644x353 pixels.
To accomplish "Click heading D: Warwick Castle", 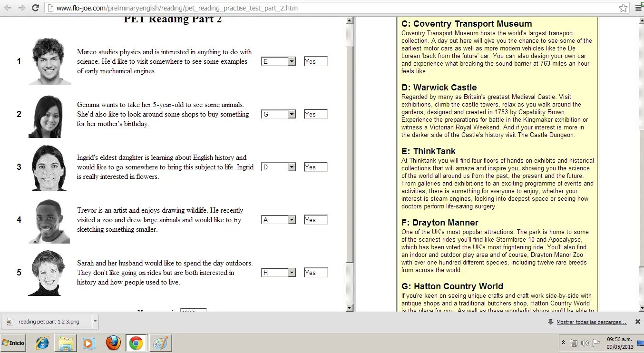I will point(439,88).
